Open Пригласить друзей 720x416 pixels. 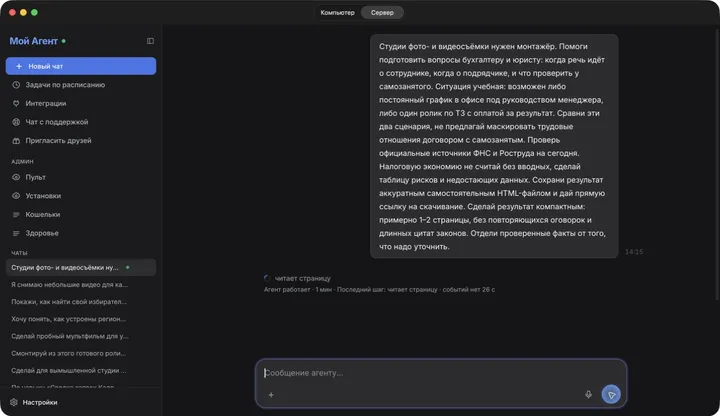81,141
